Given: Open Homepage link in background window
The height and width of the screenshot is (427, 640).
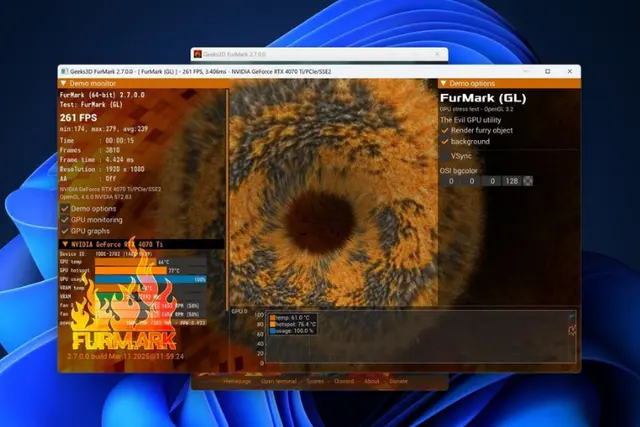Looking at the screenshot, I should click(x=237, y=381).
